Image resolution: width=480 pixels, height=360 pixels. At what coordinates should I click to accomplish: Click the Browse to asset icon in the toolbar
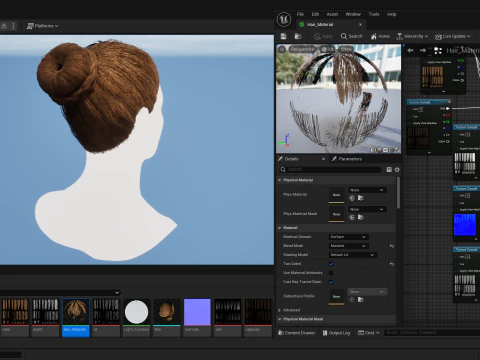point(298,36)
